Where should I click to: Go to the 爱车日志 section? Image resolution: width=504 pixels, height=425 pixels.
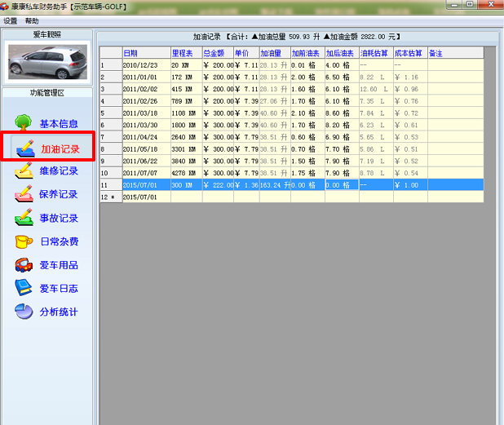pos(59,289)
